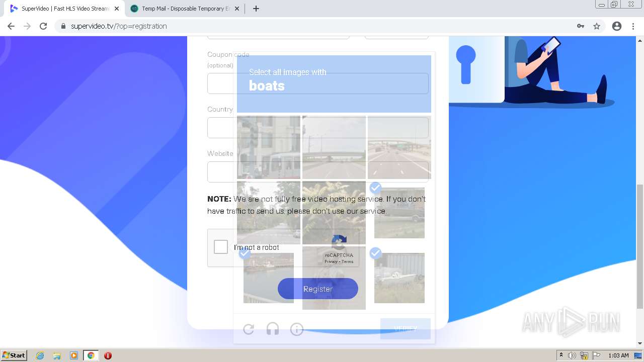Open saved passwords key icon
644x362 pixels.
(581, 26)
